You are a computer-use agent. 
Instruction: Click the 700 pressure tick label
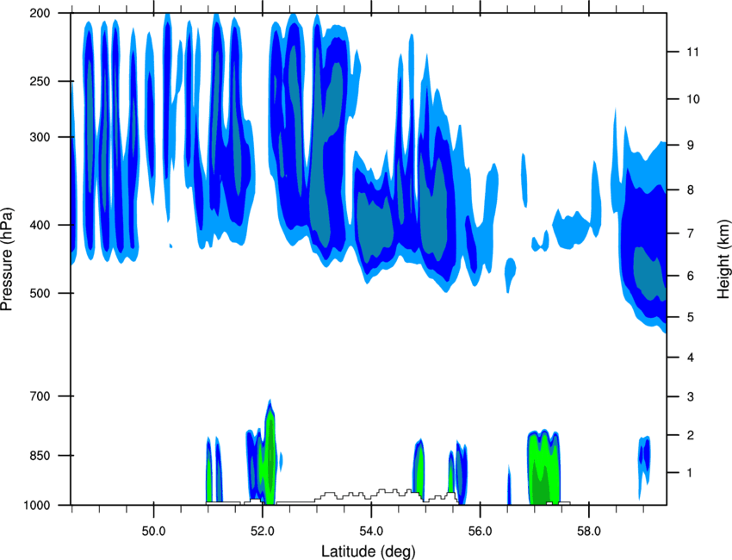pyautogui.click(x=40, y=396)
